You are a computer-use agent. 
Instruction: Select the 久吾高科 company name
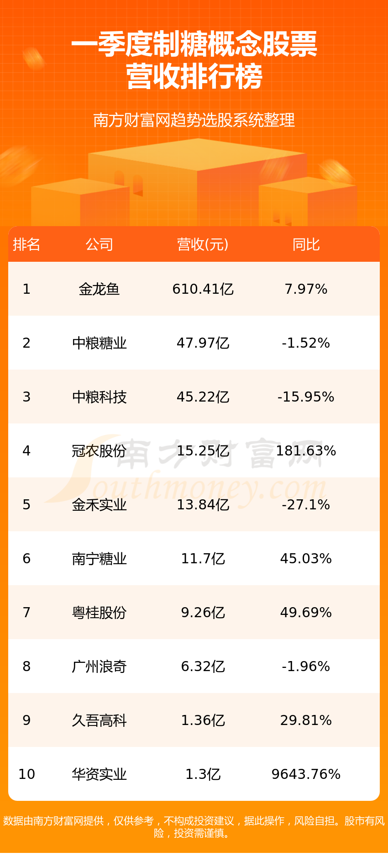99,720
